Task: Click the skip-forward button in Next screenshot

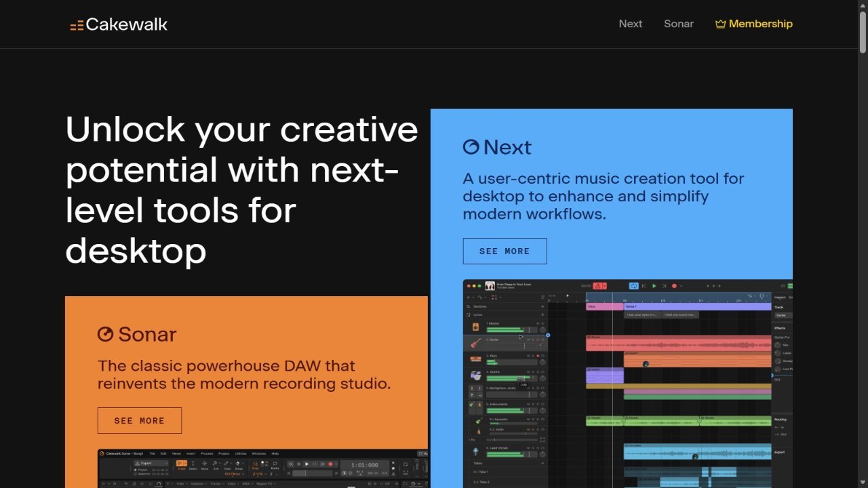Action: pos(664,286)
